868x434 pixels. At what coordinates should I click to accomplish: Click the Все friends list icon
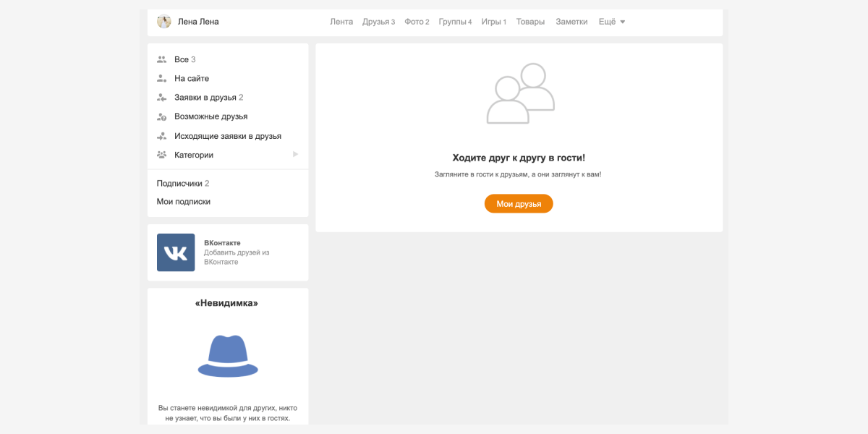coord(161,59)
